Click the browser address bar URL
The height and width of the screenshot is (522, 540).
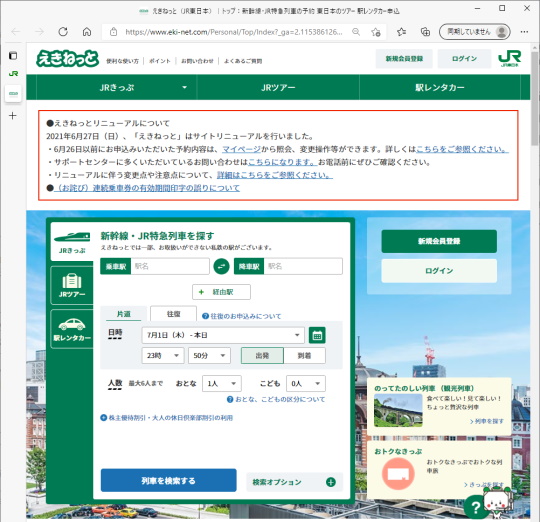tap(234, 32)
